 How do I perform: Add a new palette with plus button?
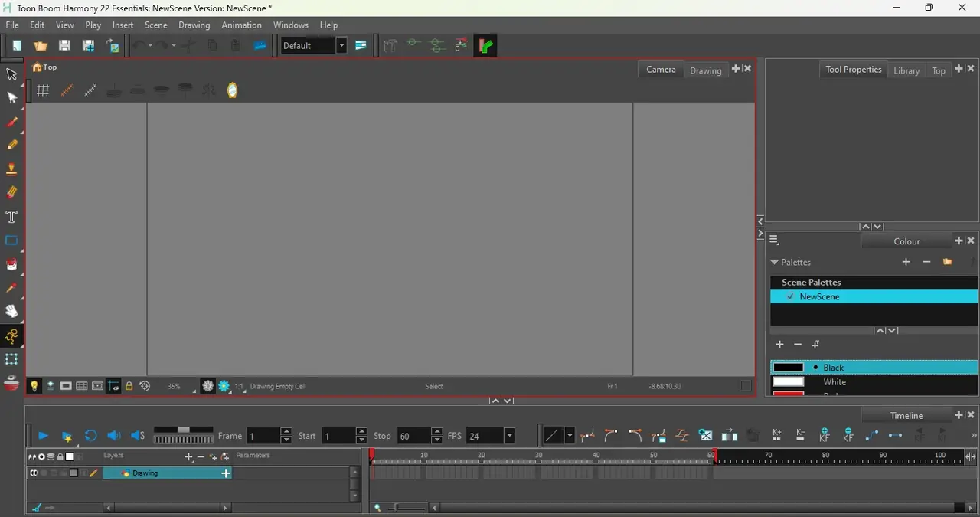coord(906,262)
